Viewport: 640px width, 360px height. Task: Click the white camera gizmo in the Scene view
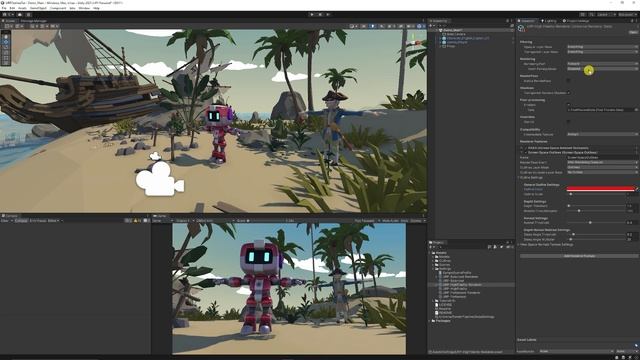159,178
